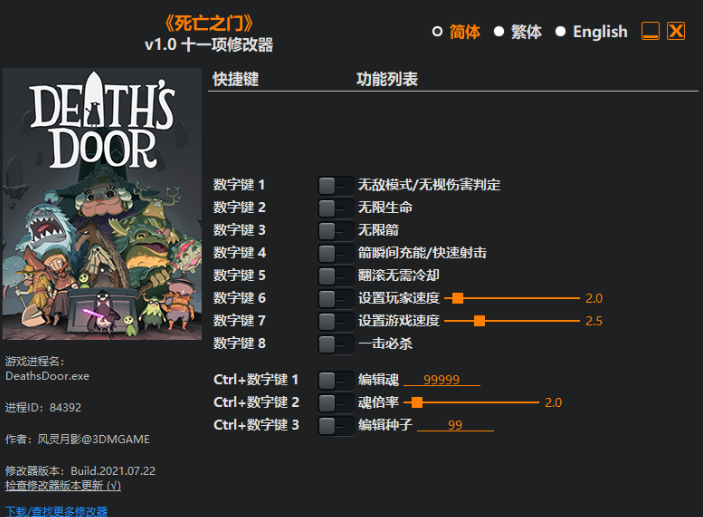The image size is (703, 517).
Task: Click the player speed slider handle
Action: click(x=457, y=298)
